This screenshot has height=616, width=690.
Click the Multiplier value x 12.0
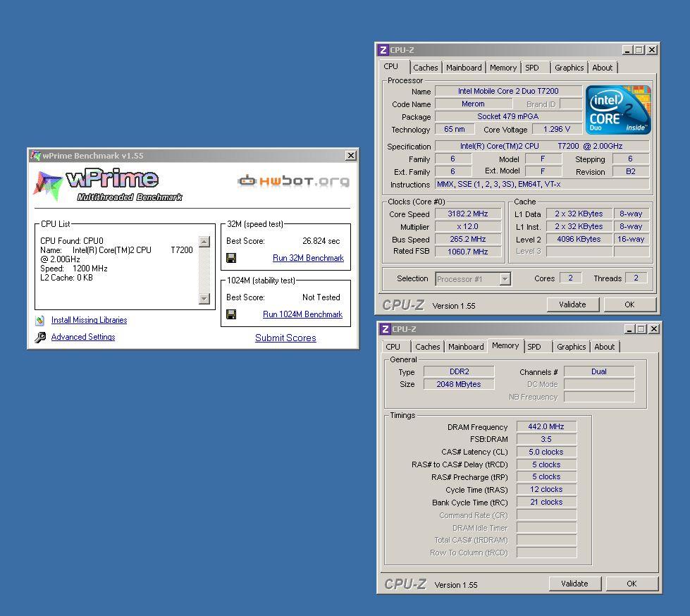tap(468, 227)
